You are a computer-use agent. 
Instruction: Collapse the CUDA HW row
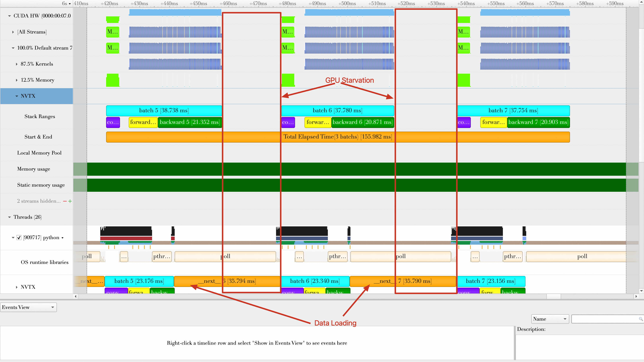(9, 16)
